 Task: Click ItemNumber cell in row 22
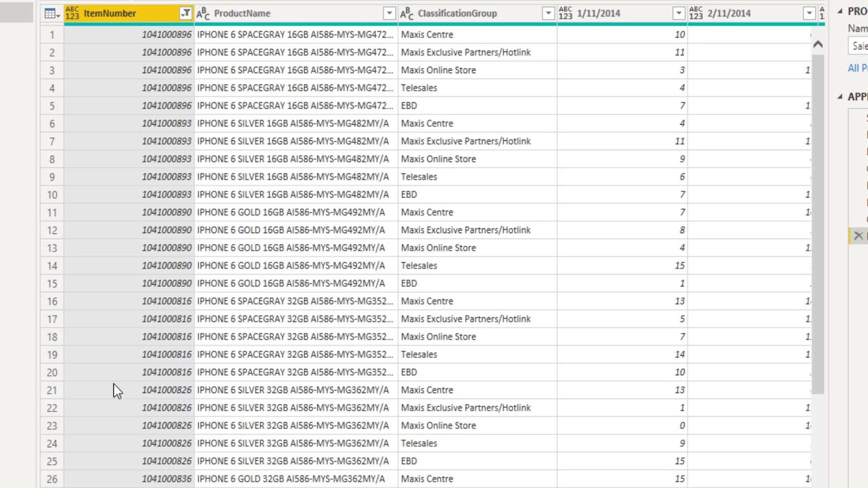(x=129, y=408)
